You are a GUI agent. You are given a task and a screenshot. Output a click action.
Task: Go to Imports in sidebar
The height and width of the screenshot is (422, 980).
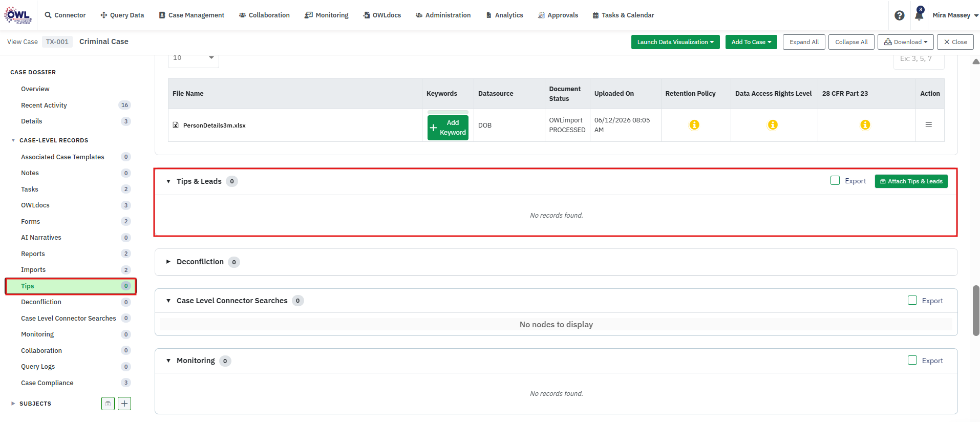33,270
